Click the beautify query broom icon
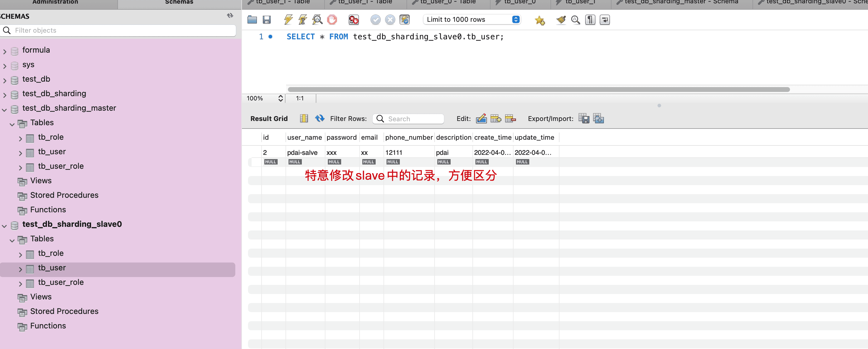 (x=561, y=20)
